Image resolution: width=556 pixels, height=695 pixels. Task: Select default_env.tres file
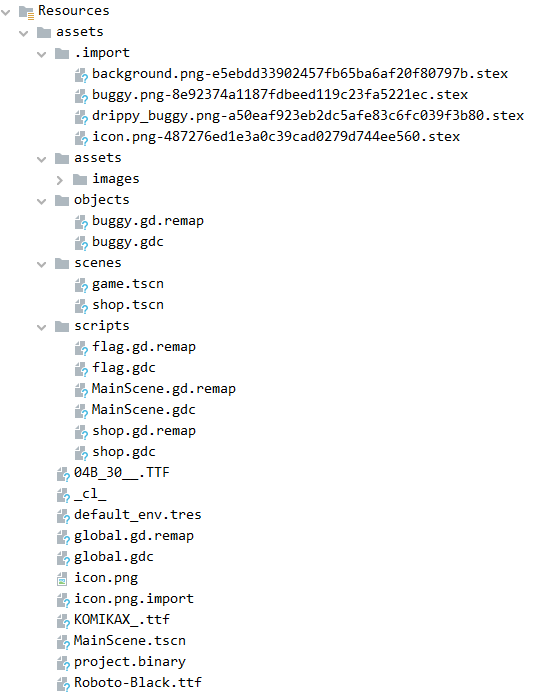(x=137, y=515)
